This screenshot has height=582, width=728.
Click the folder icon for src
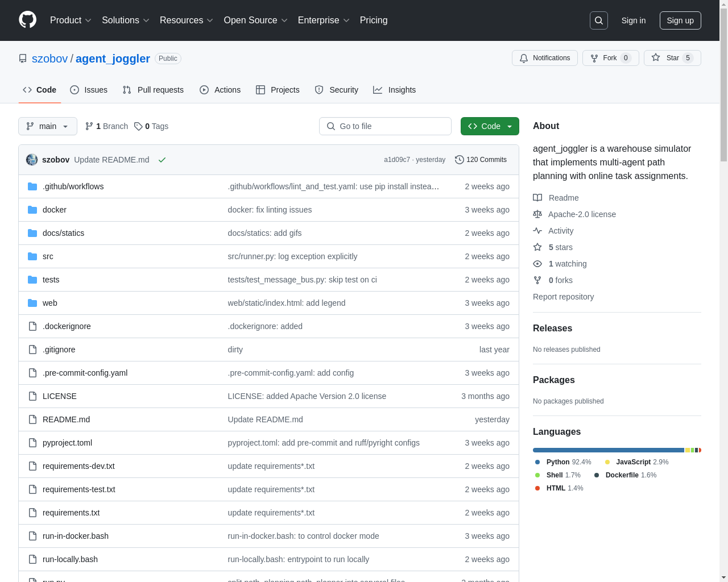[32, 256]
